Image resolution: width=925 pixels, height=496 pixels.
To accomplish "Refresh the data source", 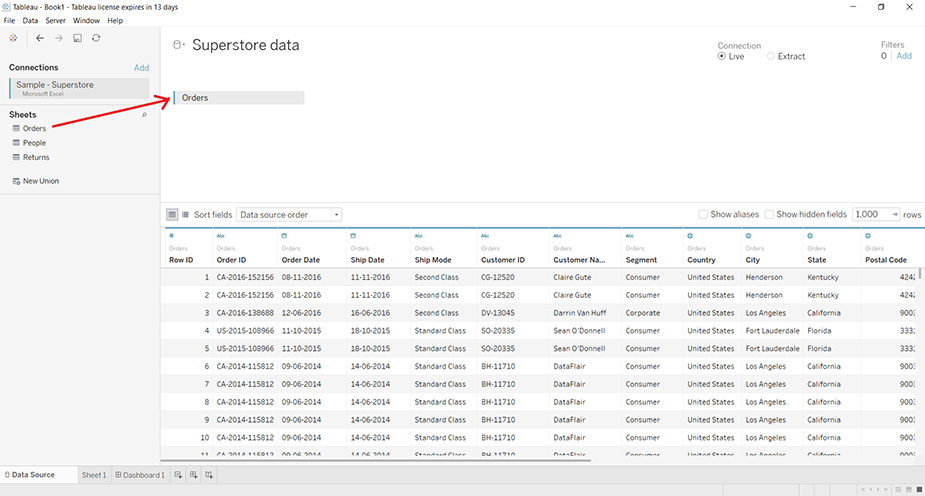I will (x=96, y=38).
